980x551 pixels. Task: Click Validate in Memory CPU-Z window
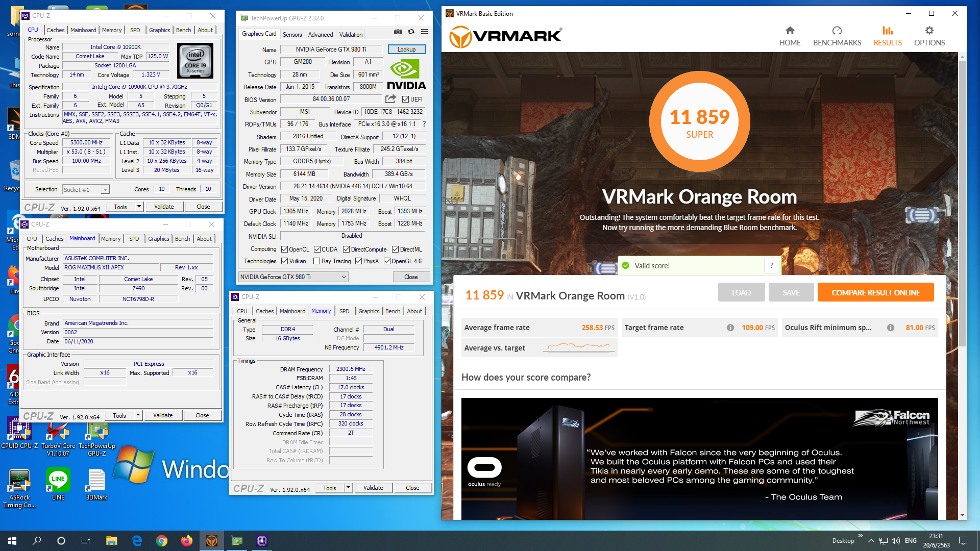pyautogui.click(x=373, y=487)
